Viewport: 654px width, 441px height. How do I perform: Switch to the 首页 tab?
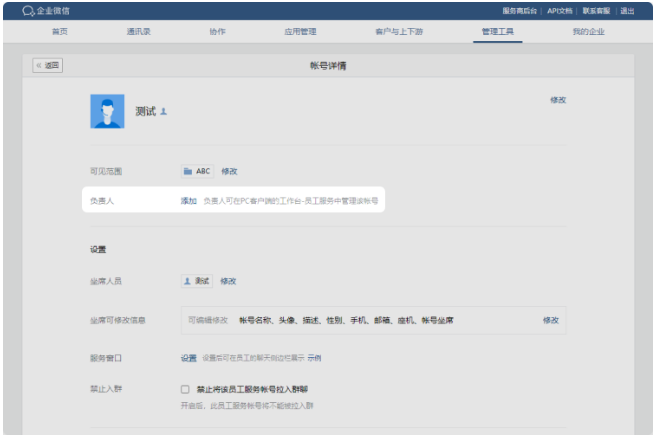[x=60, y=32]
